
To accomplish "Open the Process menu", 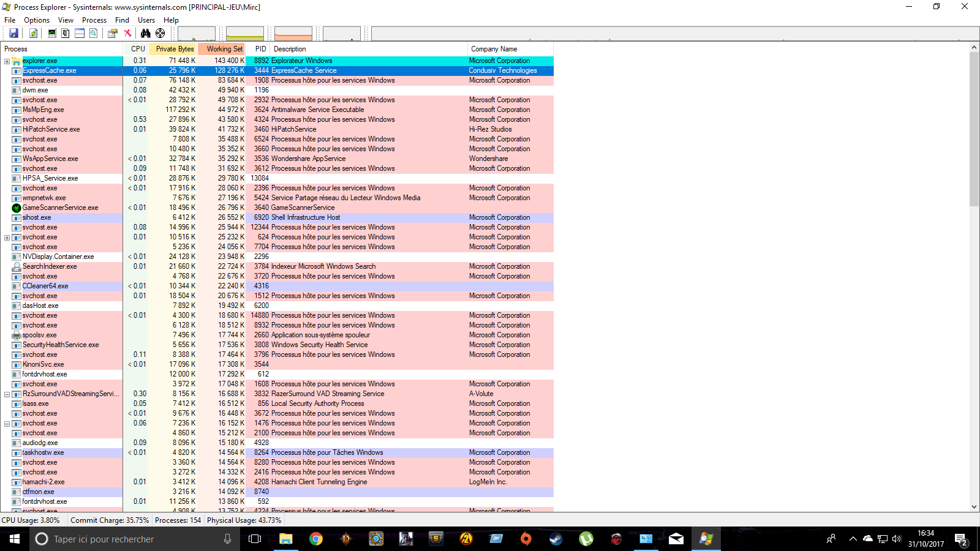I will [94, 20].
